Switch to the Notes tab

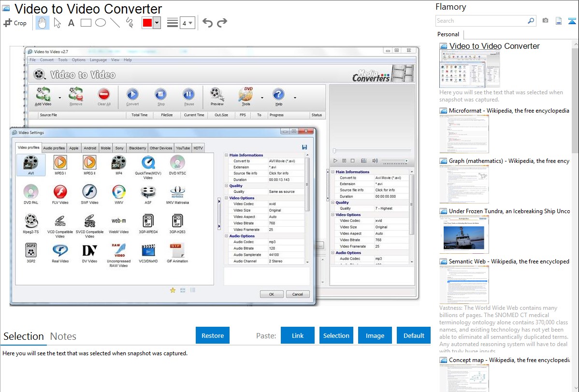point(63,336)
